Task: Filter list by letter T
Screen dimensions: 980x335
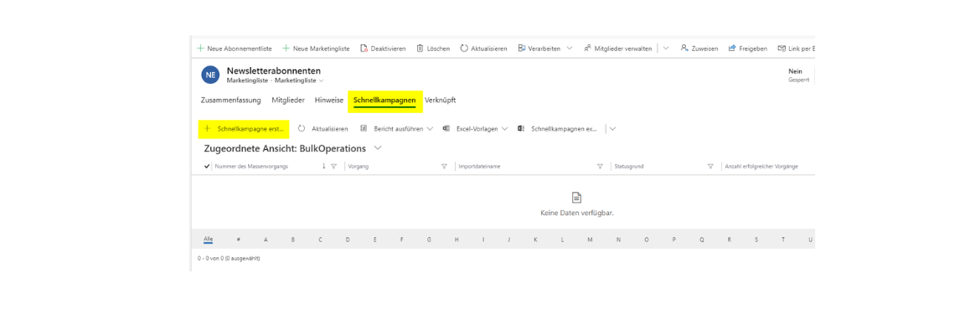Action: (x=782, y=240)
